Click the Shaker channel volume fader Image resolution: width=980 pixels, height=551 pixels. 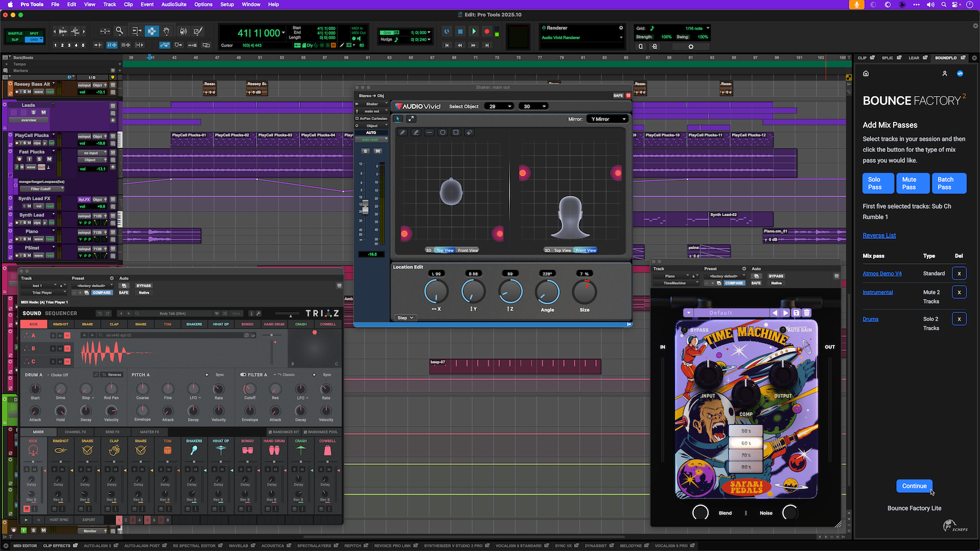coord(365,207)
